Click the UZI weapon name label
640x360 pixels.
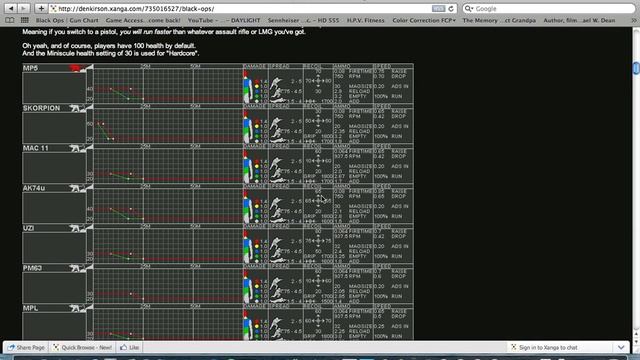[28, 228]
